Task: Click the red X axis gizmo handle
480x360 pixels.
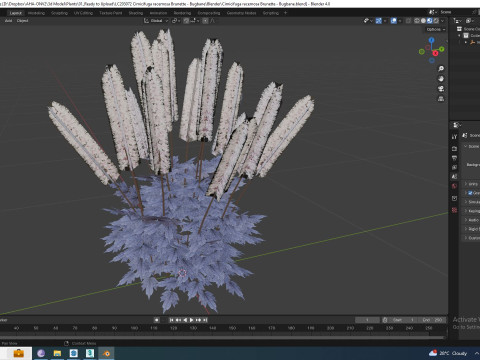Action: click(435, 53)
